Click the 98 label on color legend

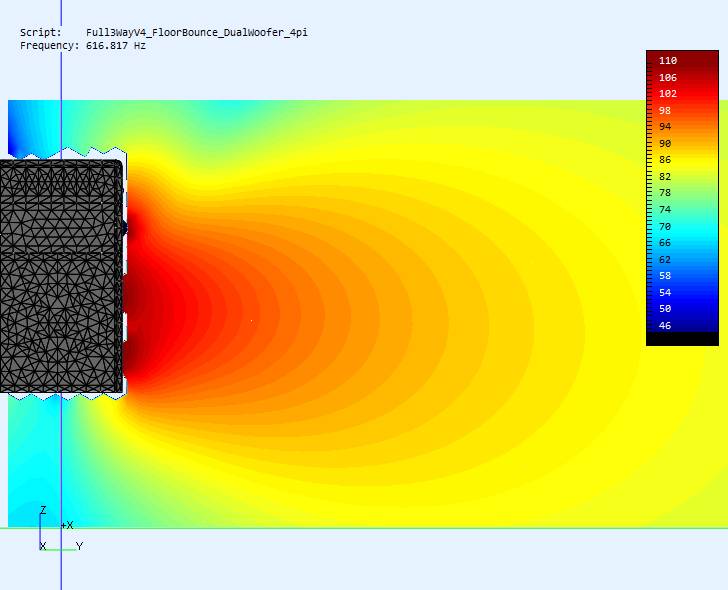coord(665,110)
